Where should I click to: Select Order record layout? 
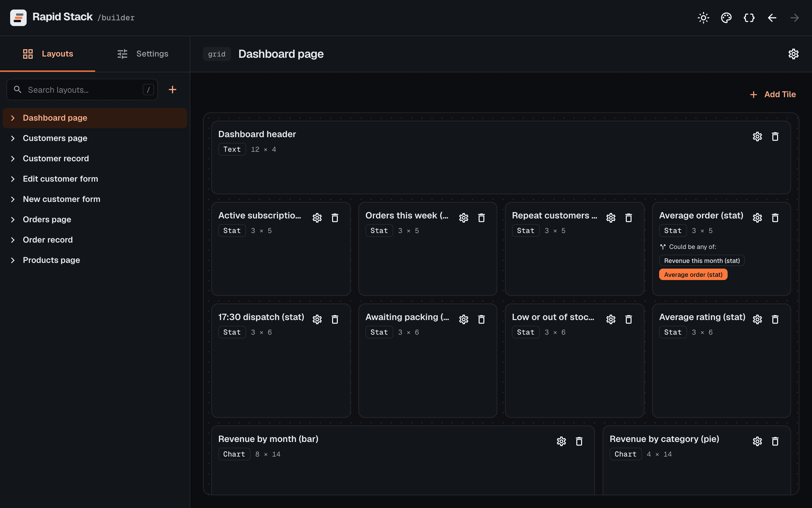point(95,240)
